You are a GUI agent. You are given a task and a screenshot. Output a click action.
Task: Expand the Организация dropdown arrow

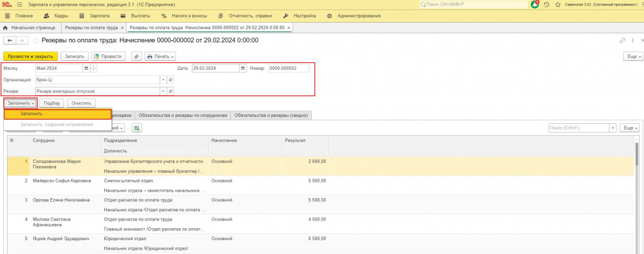point(163,80)
